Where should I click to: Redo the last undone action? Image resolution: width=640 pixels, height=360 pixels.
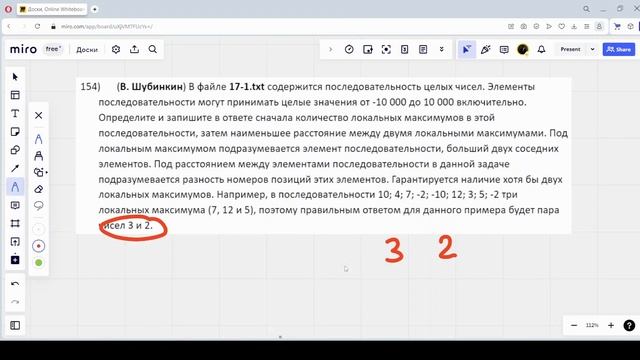[15, 302]
